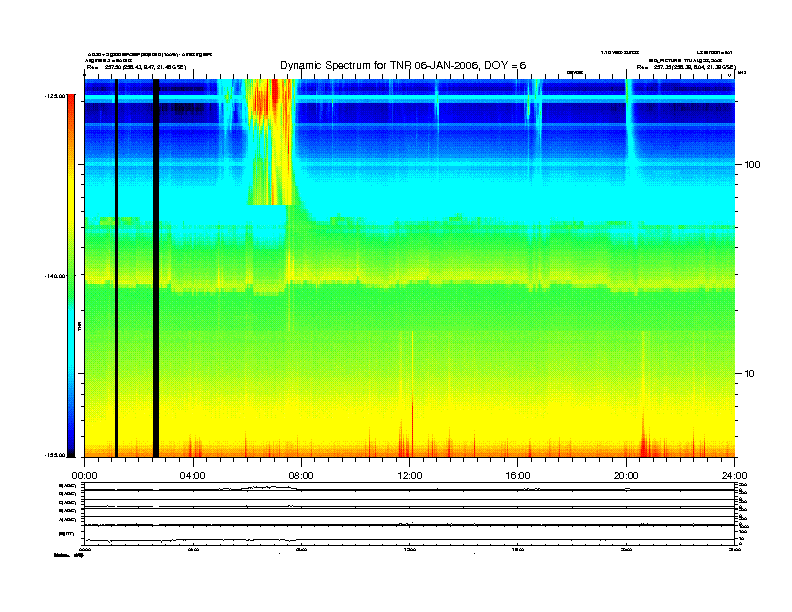Click the 20:00 time axis label

click(626, 476)
